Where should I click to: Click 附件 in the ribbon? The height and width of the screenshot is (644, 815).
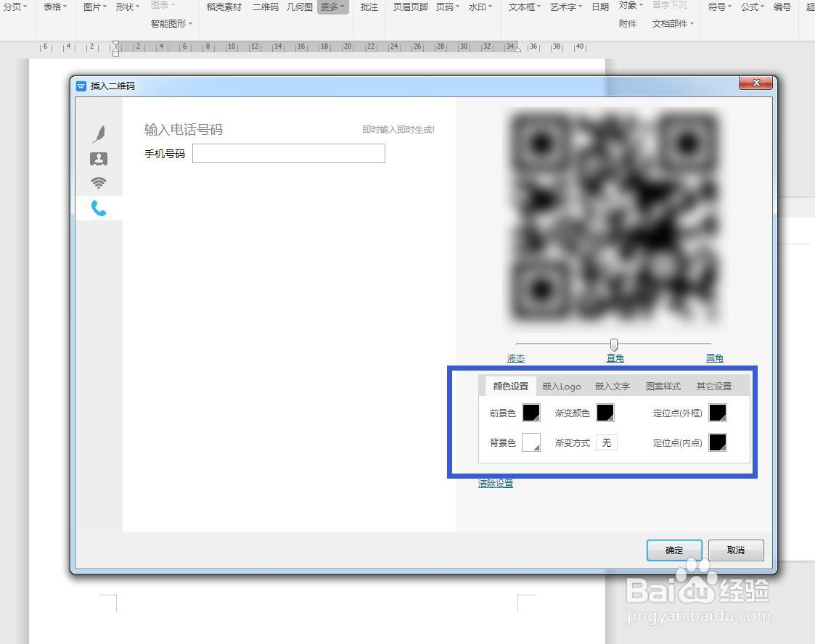[628, 24]
